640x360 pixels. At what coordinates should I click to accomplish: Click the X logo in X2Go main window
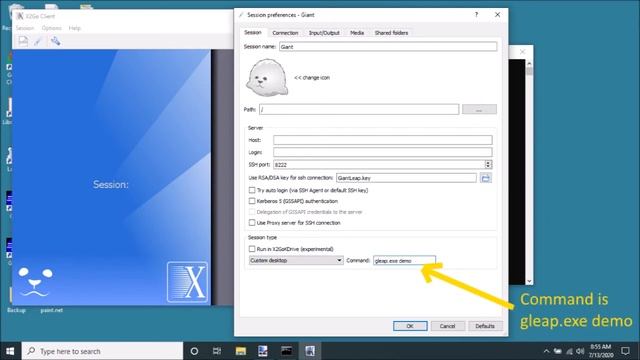point(187,282)
